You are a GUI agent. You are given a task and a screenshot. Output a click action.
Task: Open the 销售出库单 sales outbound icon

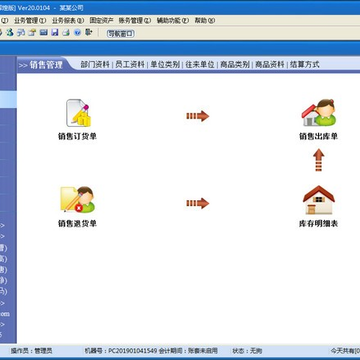[x=318, y=112]
